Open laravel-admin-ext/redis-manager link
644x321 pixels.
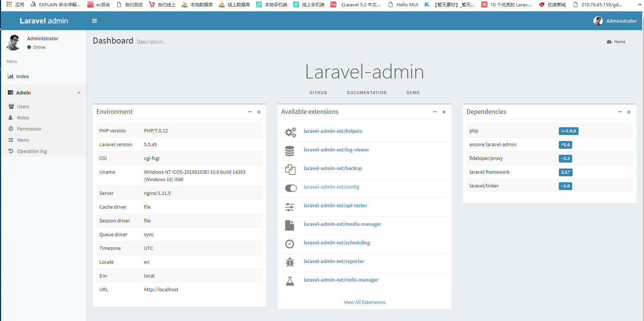tap(341, 280)
